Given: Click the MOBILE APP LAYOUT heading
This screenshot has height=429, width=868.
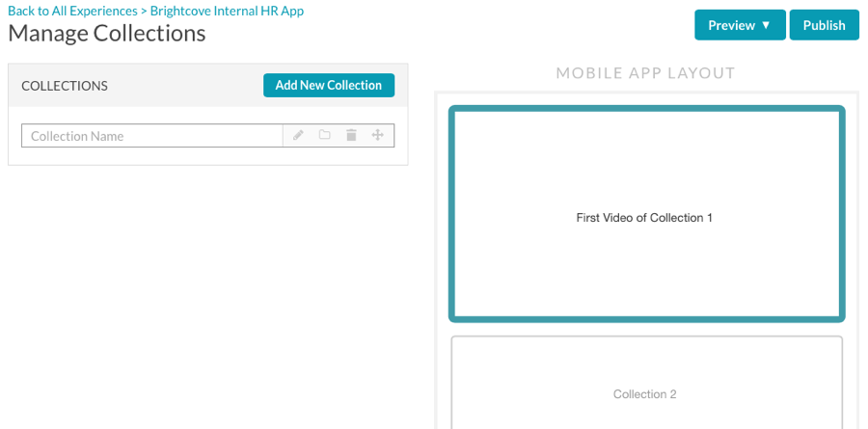Looking at the screenshot, I should pyautogui.click(x=646, y=73).
